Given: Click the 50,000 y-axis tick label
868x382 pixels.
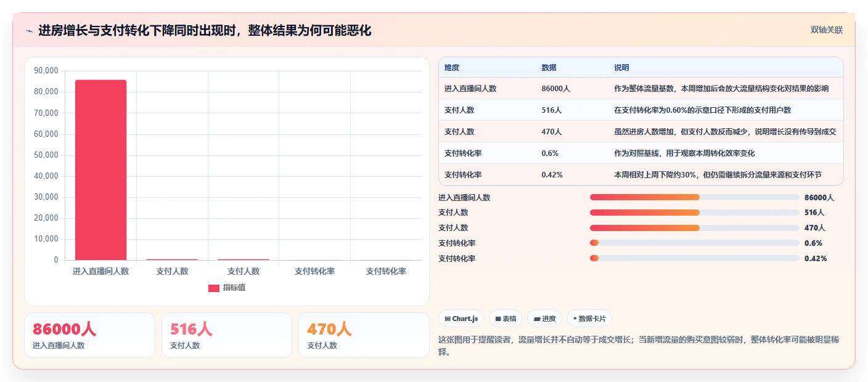Looking at the screenshot, I should 46,155.
